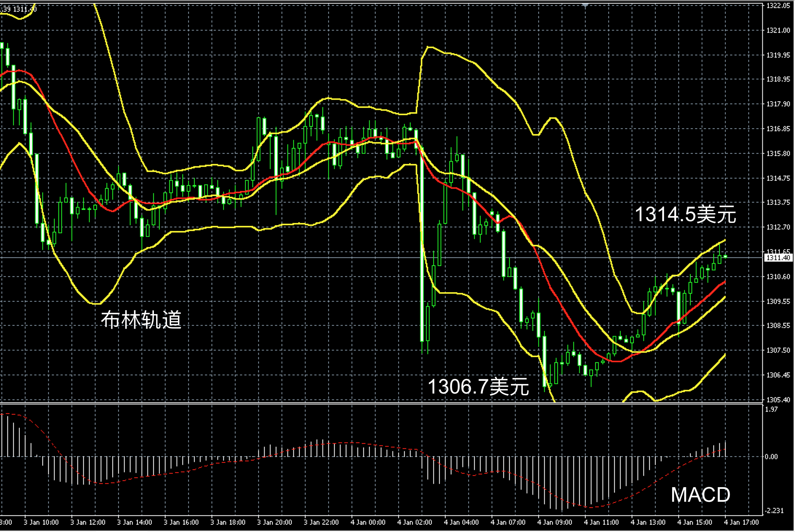
Task: Click the 1309.55 price scale label
Action: [x=778, y=301]
